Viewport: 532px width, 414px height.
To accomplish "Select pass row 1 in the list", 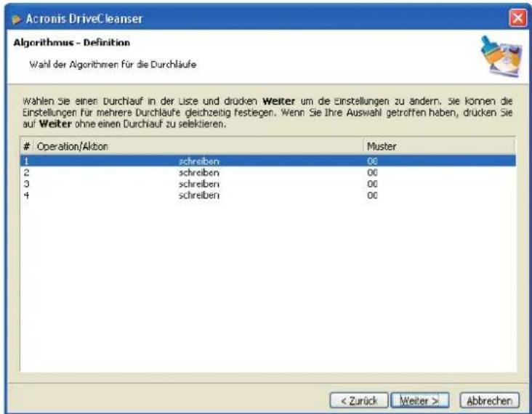I will click(x=268, y=161).
